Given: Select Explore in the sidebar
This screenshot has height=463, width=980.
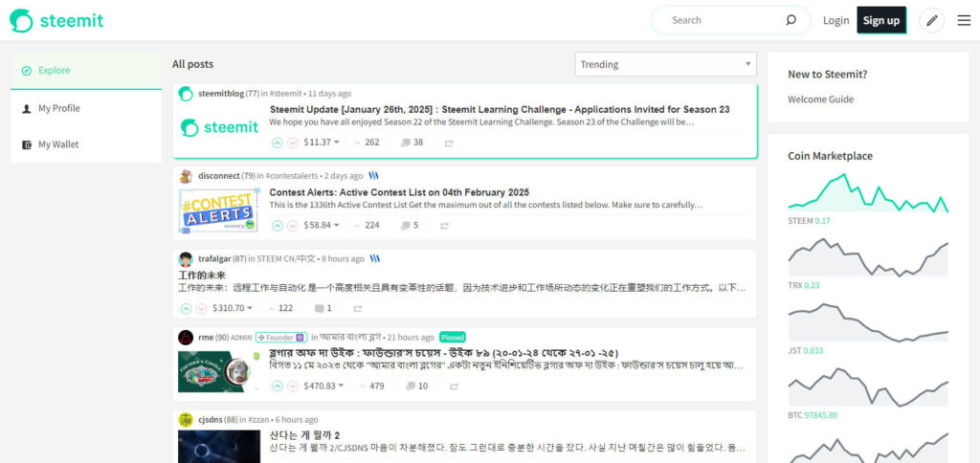Looking at the screenshot, I should pyautogui.click(x=86, y=71).
